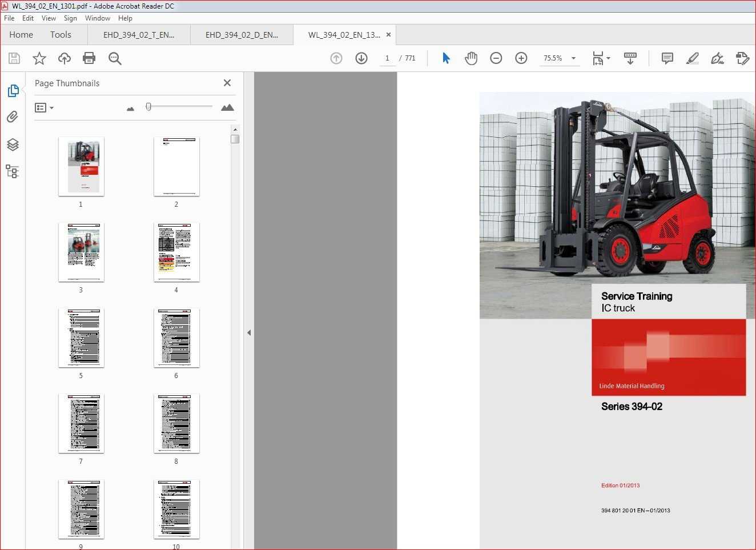The height and width of the screenshot is (550, 756).
Task: Go to next page arrow
Action: pos(361,58)
